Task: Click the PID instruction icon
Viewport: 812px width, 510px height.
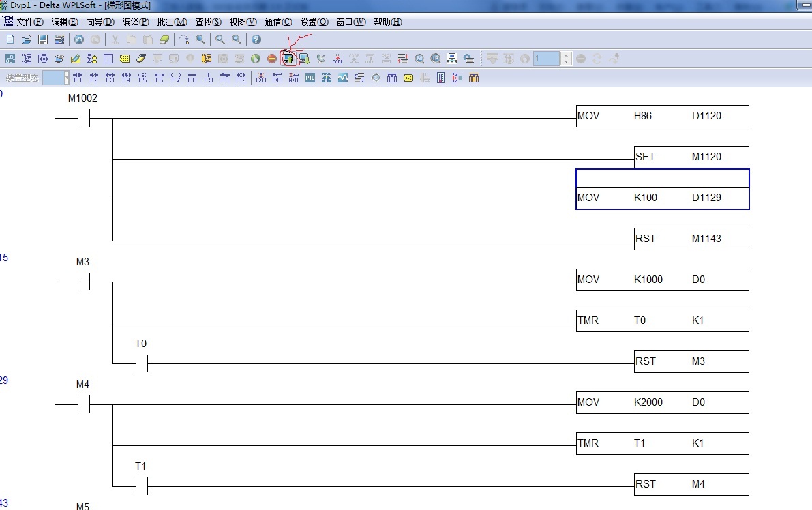Action: tap(310, 78)
